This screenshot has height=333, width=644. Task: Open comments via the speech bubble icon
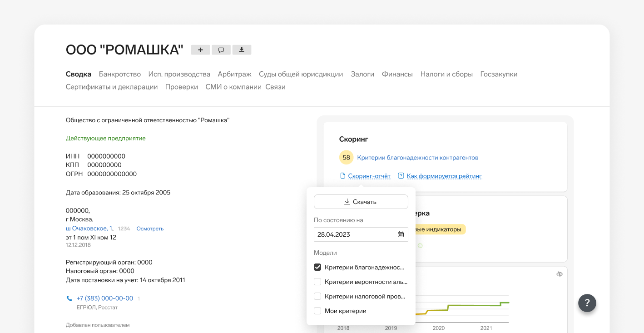(x=221, y=50)
